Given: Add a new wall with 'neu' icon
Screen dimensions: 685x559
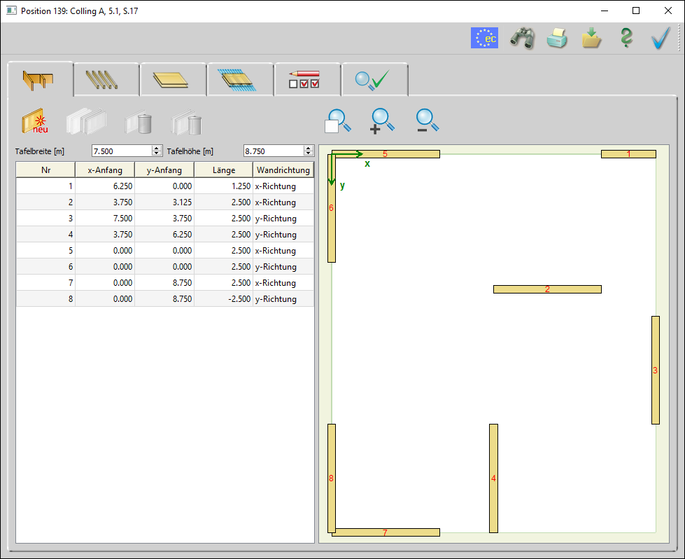Looking at the screenshot, I should 37,122.
